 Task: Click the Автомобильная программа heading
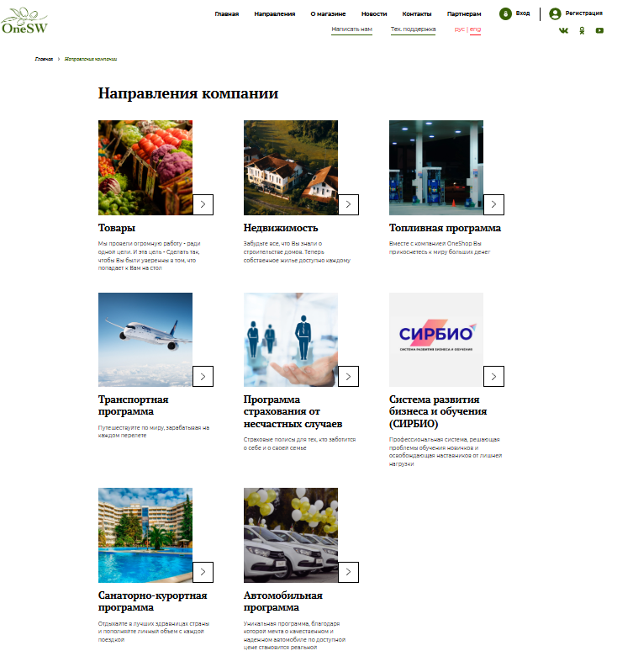pyautogui.click(x=283, y=601)
